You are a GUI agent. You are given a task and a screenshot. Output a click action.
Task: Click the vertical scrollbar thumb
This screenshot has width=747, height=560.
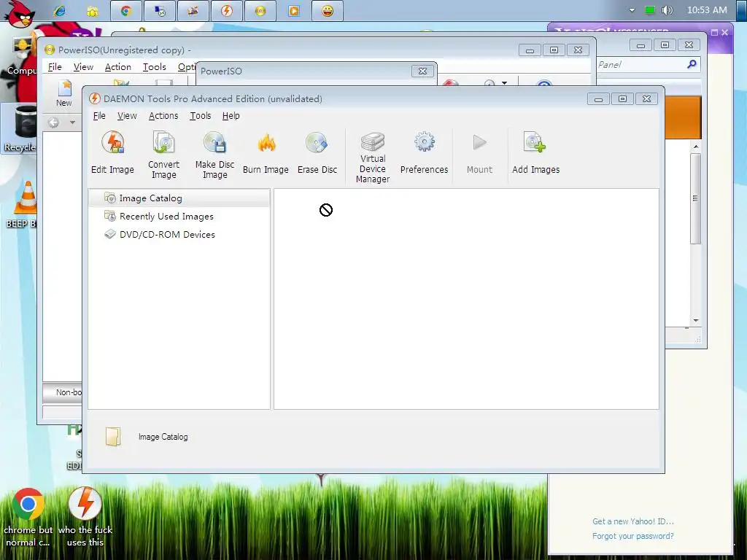click(x=695, y=198)
